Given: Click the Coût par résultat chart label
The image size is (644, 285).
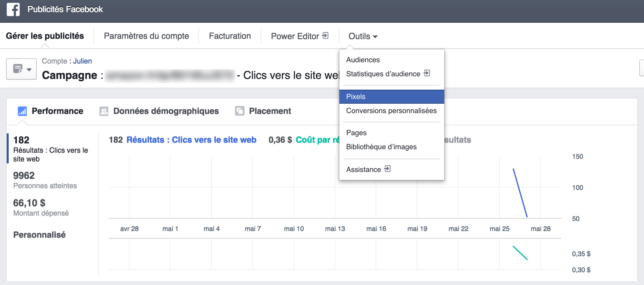Looking at the screenshot, I should pyautogui.click(x=317, y=140).
